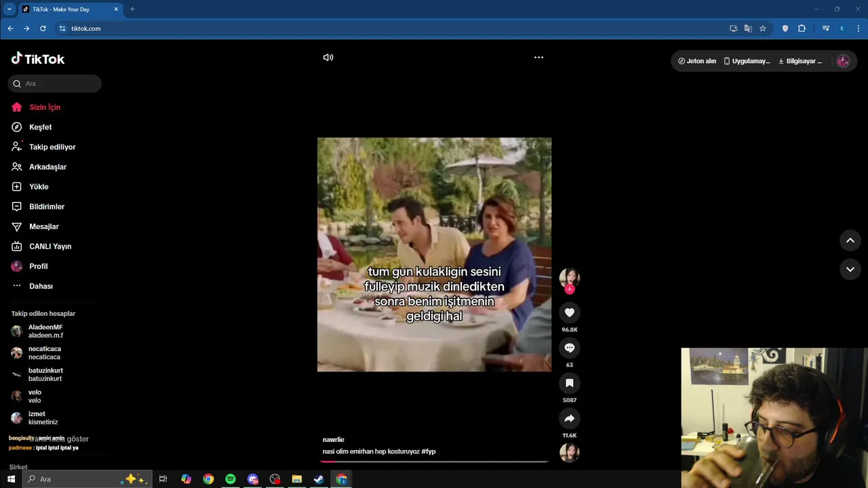This screenshot has height=488, width=868.
Task: Click the Uygulamay... get app button
Action: pyautogui.click(x=747, y=61)
